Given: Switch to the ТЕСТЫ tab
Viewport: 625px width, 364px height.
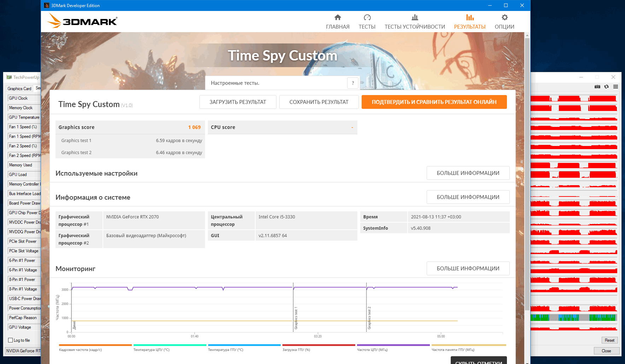Looking at the screenshot, I should [x=367, y=22].
